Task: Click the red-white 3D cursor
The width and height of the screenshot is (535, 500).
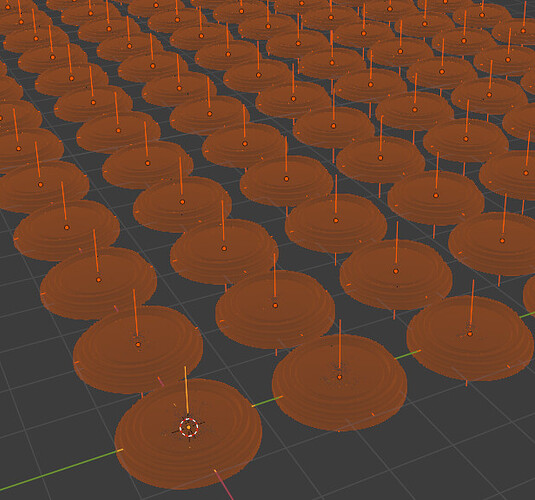Action: tap(189, 427)
